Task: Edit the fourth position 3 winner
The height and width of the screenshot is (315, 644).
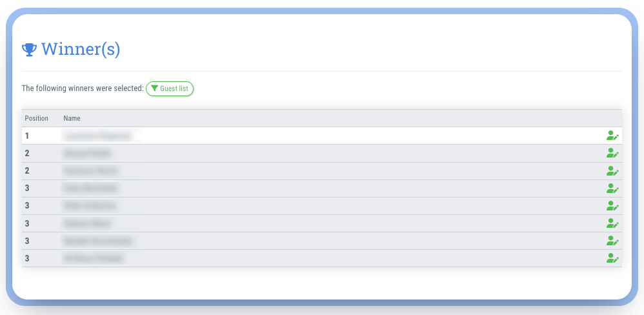Action: coord(612,241)
